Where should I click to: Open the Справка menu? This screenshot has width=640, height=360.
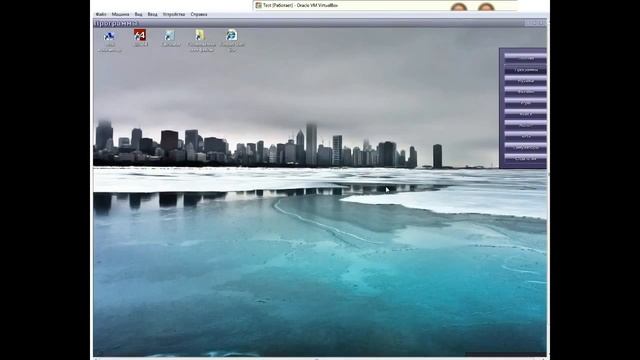coord(199,14)
